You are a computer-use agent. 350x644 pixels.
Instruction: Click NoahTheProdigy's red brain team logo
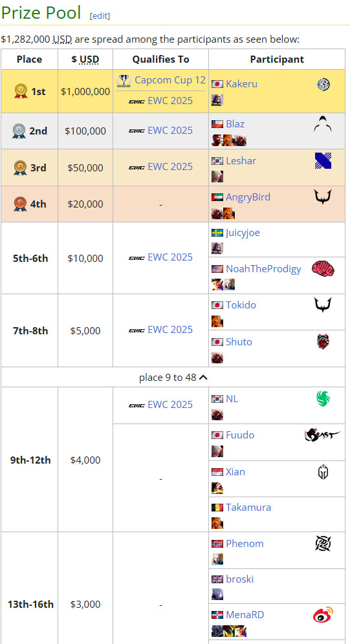tap(323, 270)
